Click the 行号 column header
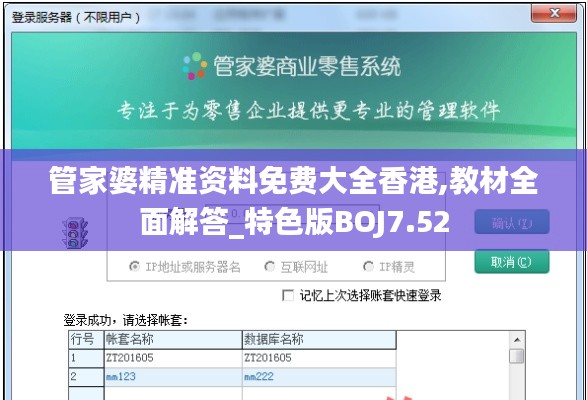587x400 pixels. (x=86, y=340)
